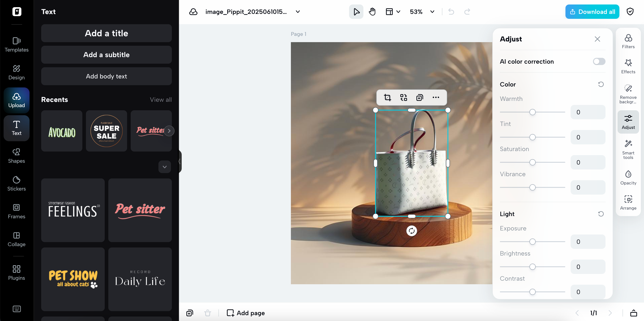
Task: Undo the last action
Action: tap(451, 11)
